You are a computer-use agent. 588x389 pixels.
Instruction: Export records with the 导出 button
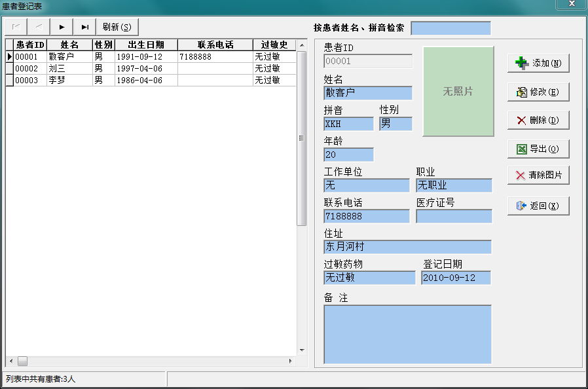tap(538, 149)
